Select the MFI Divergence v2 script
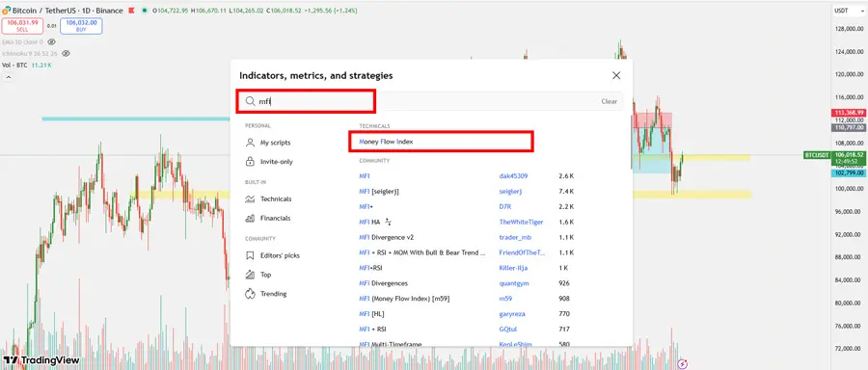 [386, 237]
